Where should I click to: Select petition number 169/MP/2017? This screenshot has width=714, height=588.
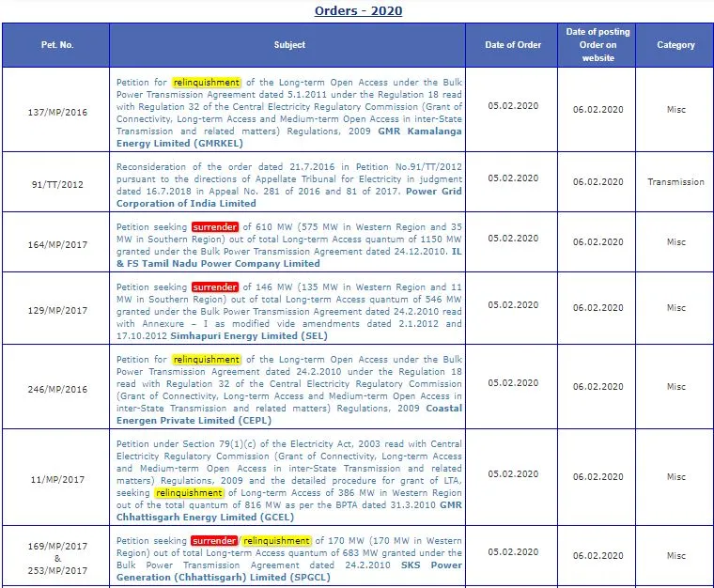57,546
